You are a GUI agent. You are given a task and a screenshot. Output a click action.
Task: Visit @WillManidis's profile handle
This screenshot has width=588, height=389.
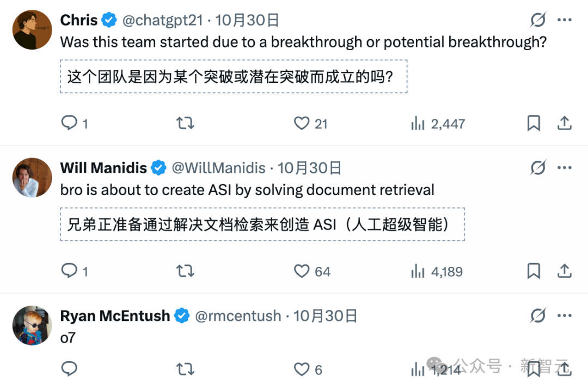point(219,168)
